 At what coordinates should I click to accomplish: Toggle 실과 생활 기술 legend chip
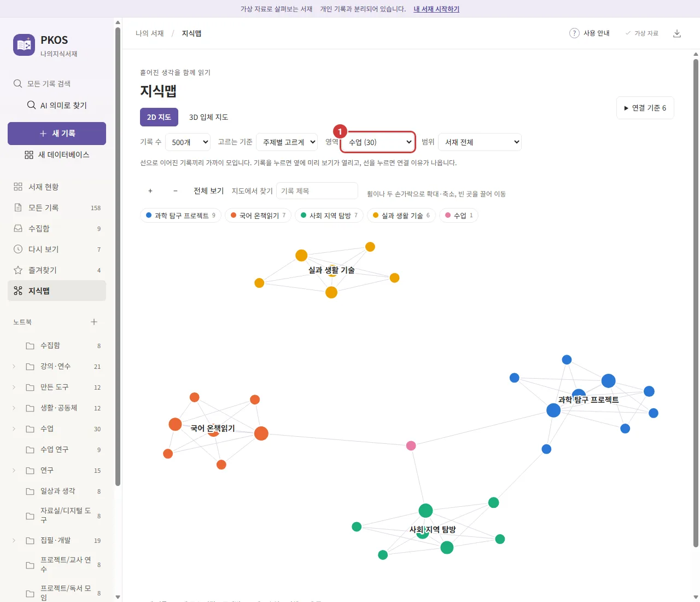pos(401,216)
